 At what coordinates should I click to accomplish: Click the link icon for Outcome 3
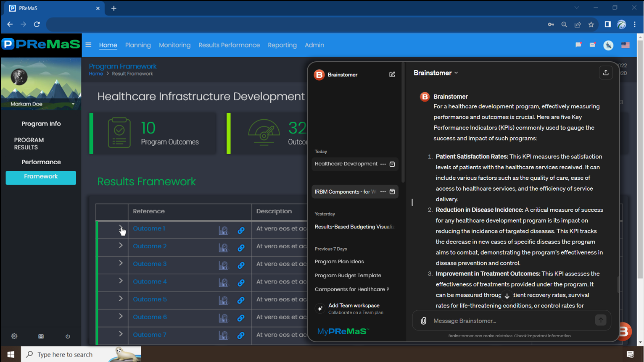(241, 265)
